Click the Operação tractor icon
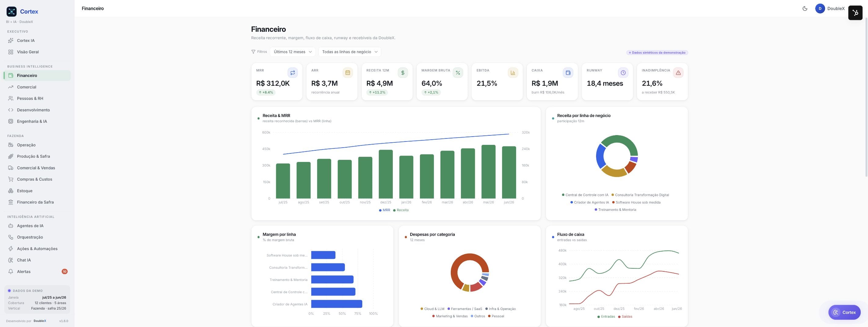Viewport: 868px width, 327px height. pos(11,145)
